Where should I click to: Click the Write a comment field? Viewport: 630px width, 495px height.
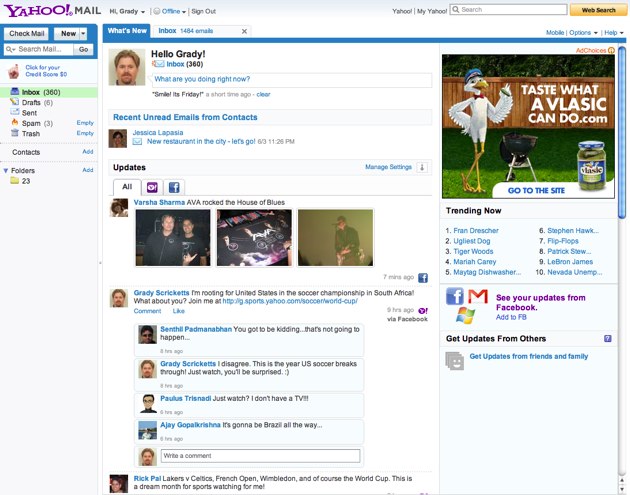point(259,456)
